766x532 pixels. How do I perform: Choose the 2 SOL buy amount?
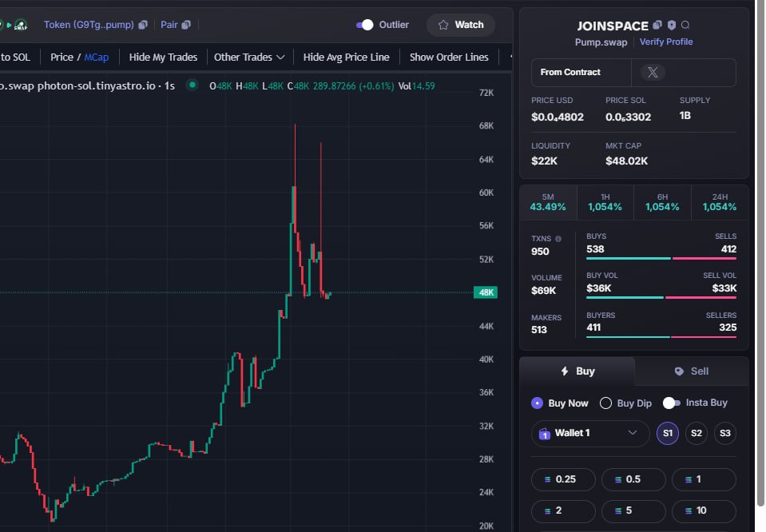tap(563, 511)
